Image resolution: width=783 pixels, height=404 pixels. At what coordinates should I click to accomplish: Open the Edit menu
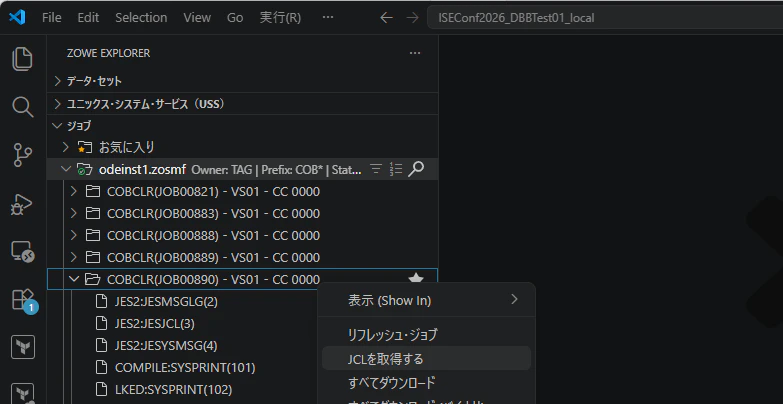pyautogui.click(x=88, y=18)
